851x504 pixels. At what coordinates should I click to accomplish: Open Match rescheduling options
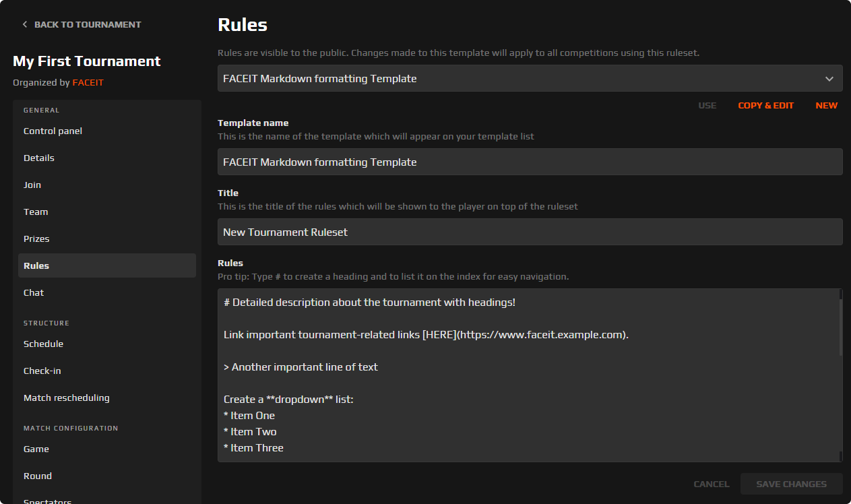click(66, 398)
